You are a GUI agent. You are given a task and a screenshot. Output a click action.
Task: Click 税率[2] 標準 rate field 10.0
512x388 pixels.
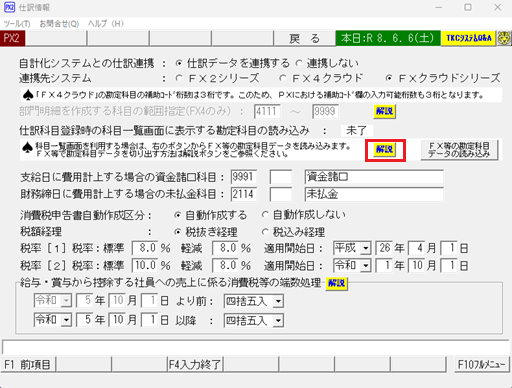(145, 266)
